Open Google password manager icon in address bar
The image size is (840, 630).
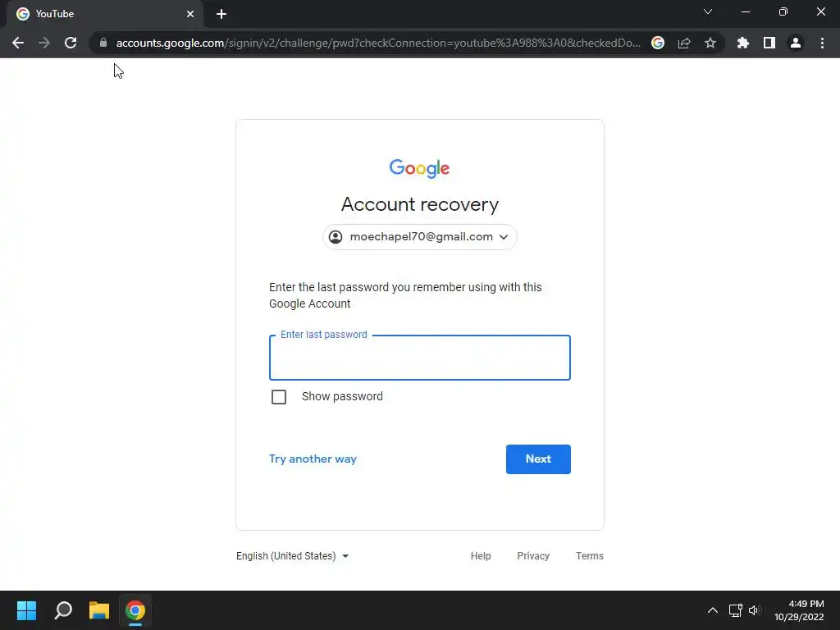point(658,43)
